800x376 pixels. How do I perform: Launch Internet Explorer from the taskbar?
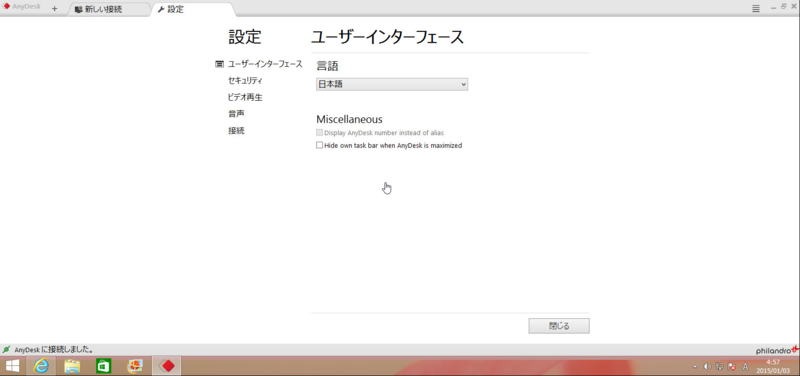(x=41, y=366)
